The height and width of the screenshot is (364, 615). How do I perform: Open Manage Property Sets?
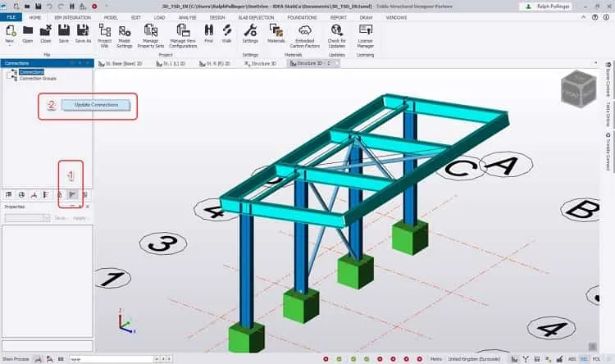(151, 36)
